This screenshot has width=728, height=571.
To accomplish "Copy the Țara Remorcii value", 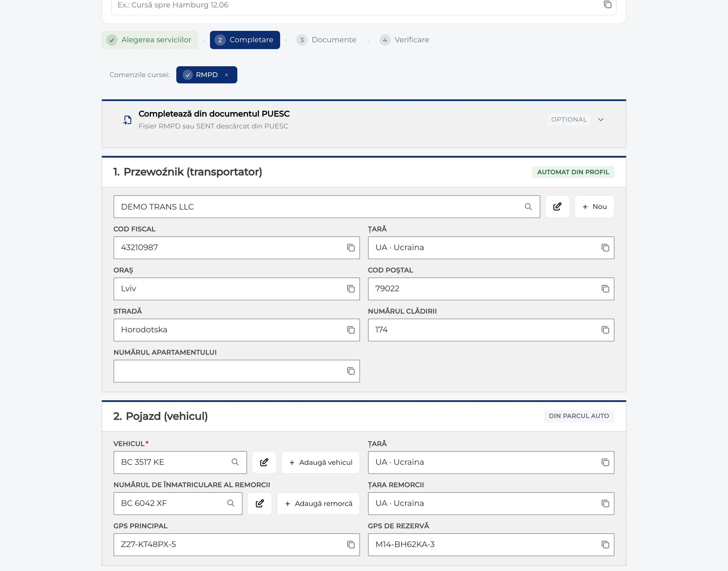I will click(605, 503).
